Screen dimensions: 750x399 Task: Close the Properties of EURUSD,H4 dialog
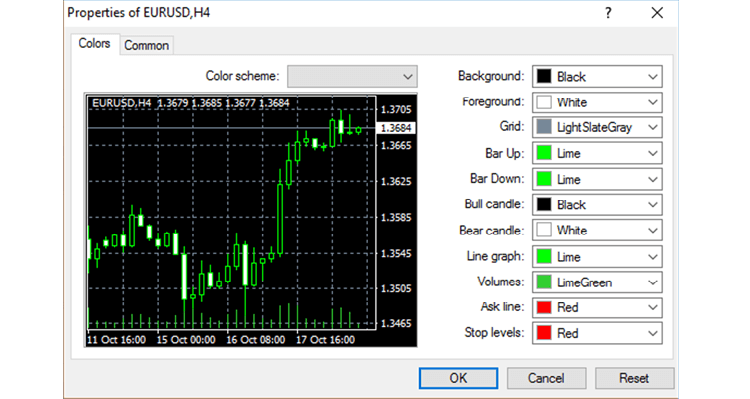click(657, 13)
